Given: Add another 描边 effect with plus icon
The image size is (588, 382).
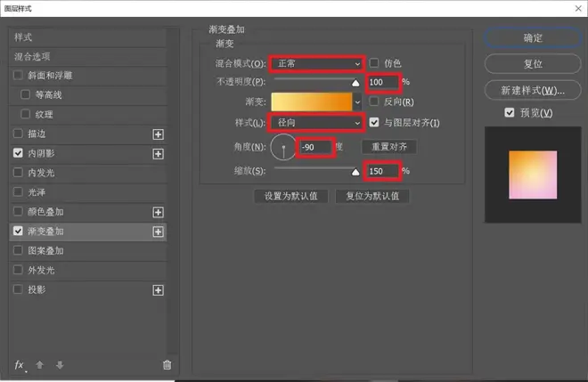Looking at the screenshot, I should pyautogui.click(x=159, y=134).
